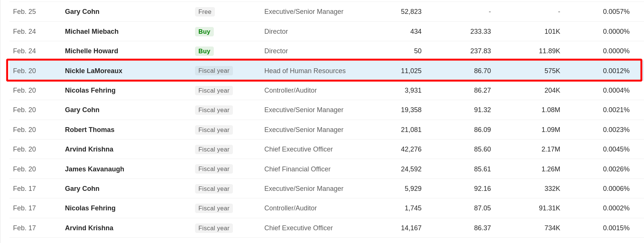
Task: Click Feb. 25 date cell
Action: pos(24,12)
